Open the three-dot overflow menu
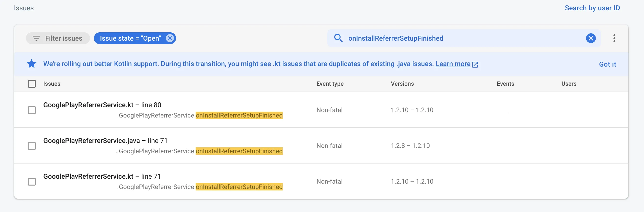Viewport: 644px width, 212px height. [614, 38]
